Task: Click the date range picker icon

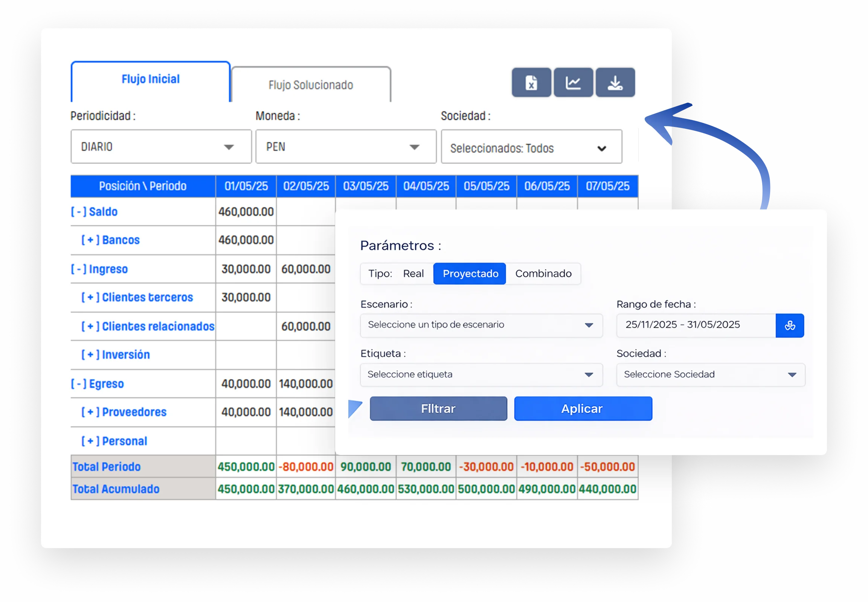Action: [x=790, y=325]
